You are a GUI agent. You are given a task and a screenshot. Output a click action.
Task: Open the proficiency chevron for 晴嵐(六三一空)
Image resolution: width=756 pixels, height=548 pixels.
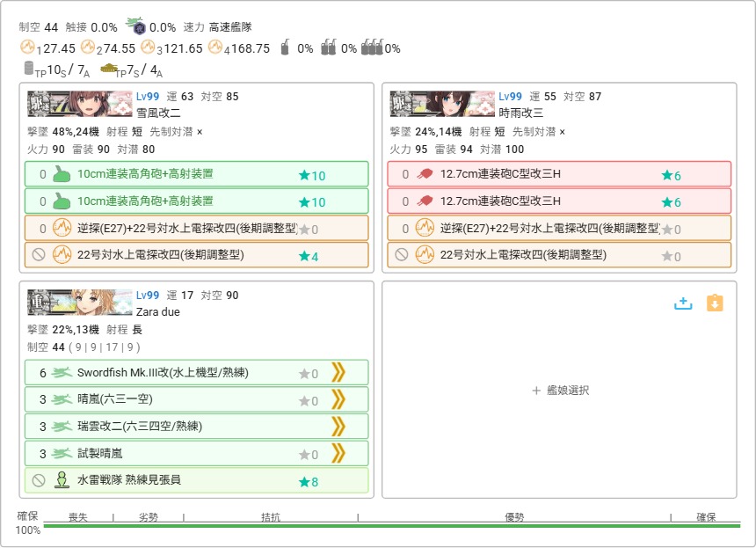point(338,400)
